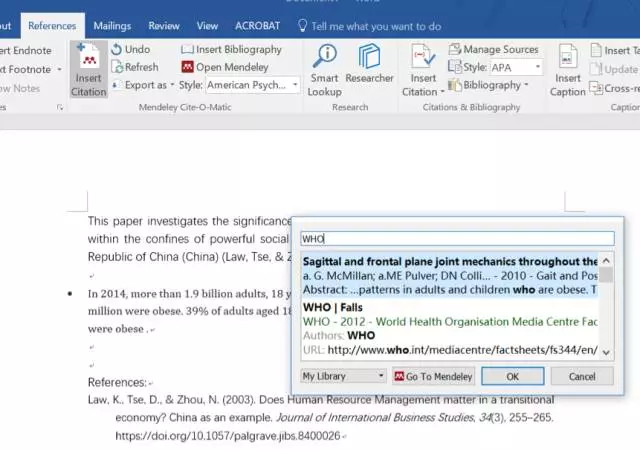640x450 pixels.
Task: Click the results scrollbar thumb
Action: point(606,275)
